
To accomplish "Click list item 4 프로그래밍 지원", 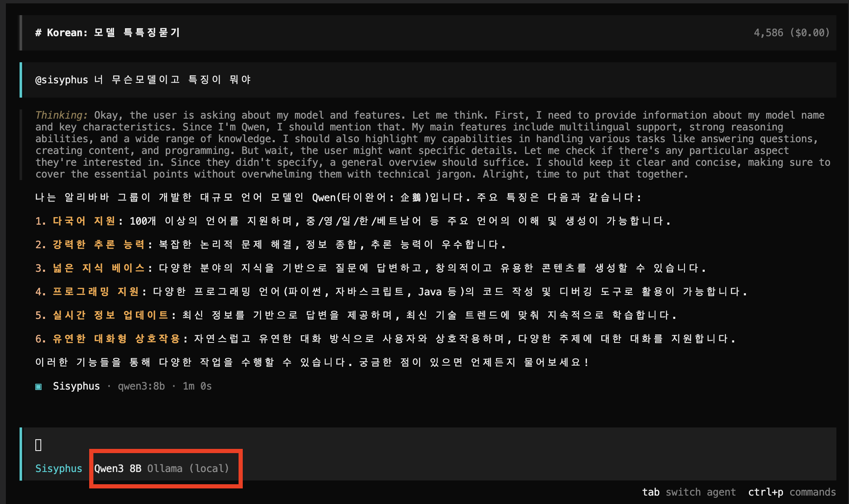I will tap(96, 292).
